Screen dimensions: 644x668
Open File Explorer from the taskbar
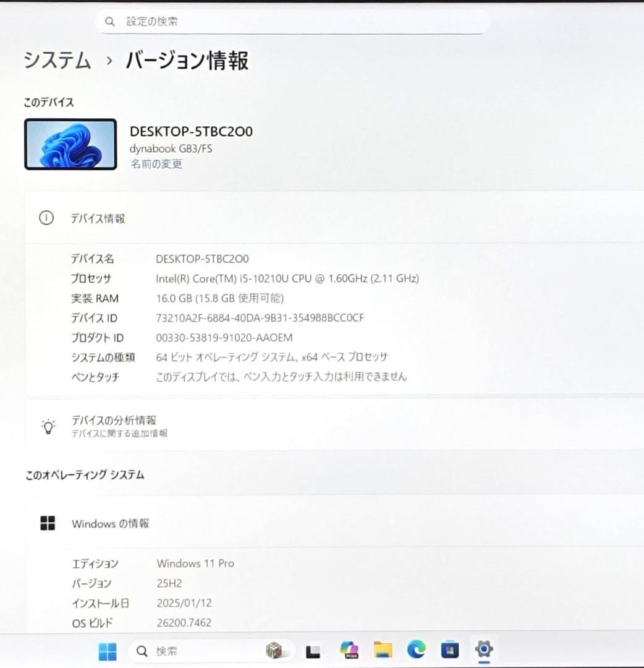click(383, 650)
